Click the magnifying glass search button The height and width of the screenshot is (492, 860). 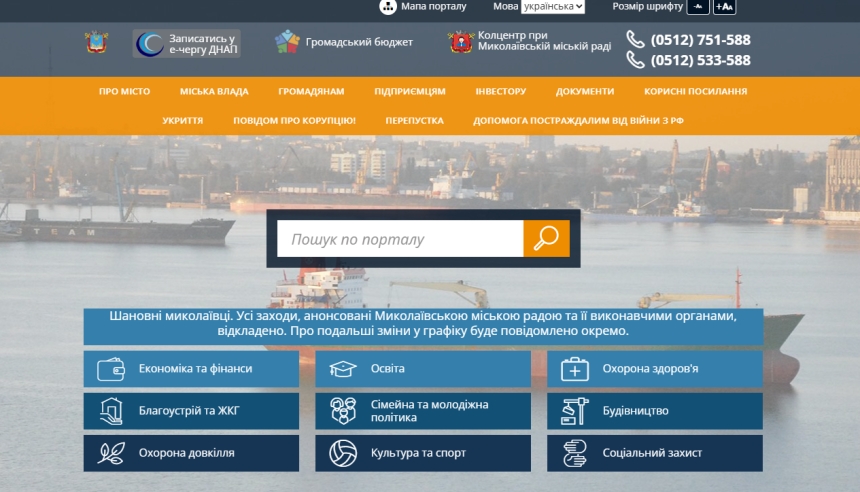click(546, 239)
